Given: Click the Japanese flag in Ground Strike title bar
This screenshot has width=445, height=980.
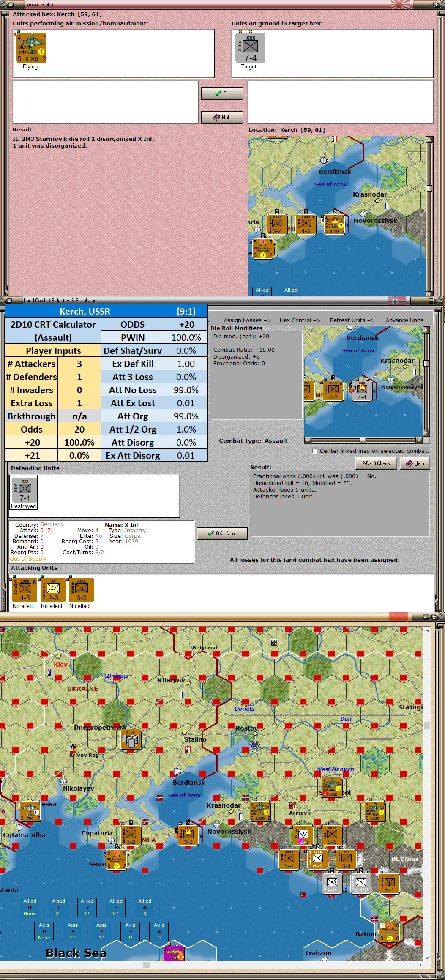Looking at the screenshot, I should coord(400,5).
